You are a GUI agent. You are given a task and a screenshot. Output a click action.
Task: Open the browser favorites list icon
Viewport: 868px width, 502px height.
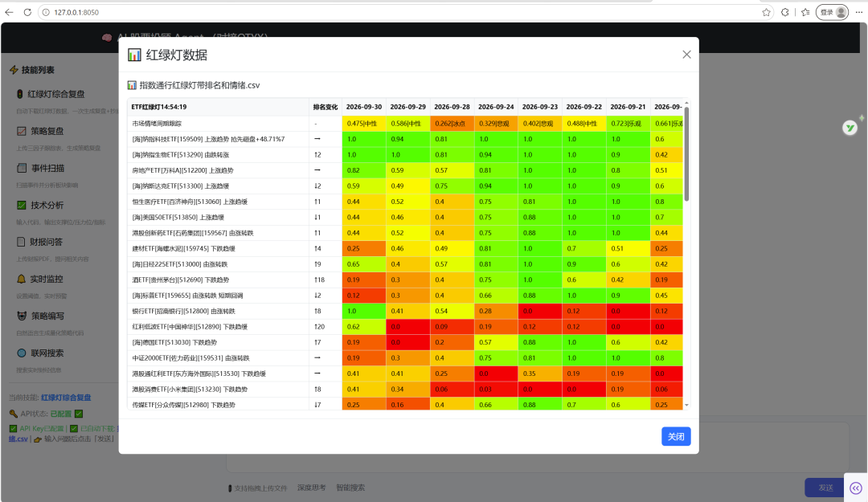click(x=805, y=12)
